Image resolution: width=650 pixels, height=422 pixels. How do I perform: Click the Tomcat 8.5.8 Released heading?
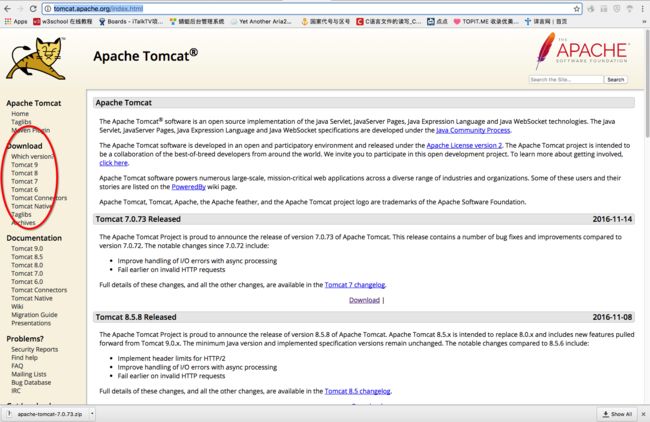[136, 317]
